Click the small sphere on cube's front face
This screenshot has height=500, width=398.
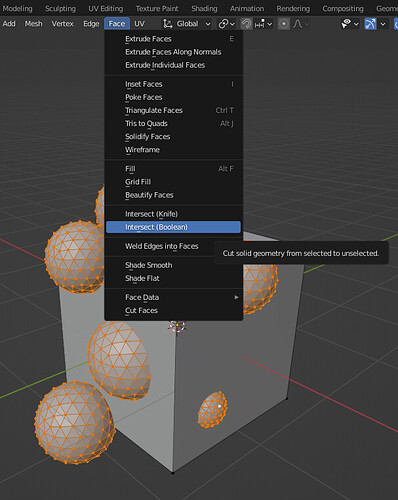212,410
